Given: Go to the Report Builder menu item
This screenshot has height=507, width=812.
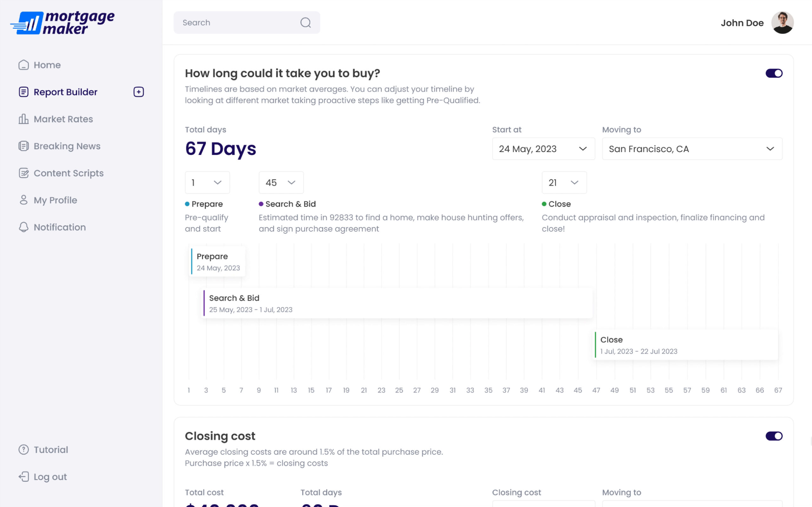Looking at the screenshot, I should coord(65,92).
